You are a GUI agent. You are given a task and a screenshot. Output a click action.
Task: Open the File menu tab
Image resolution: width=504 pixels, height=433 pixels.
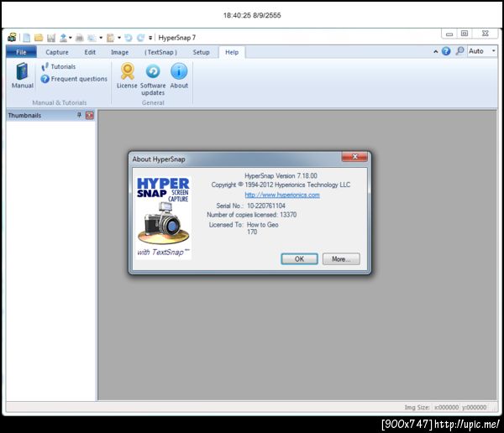click(21, 52)
